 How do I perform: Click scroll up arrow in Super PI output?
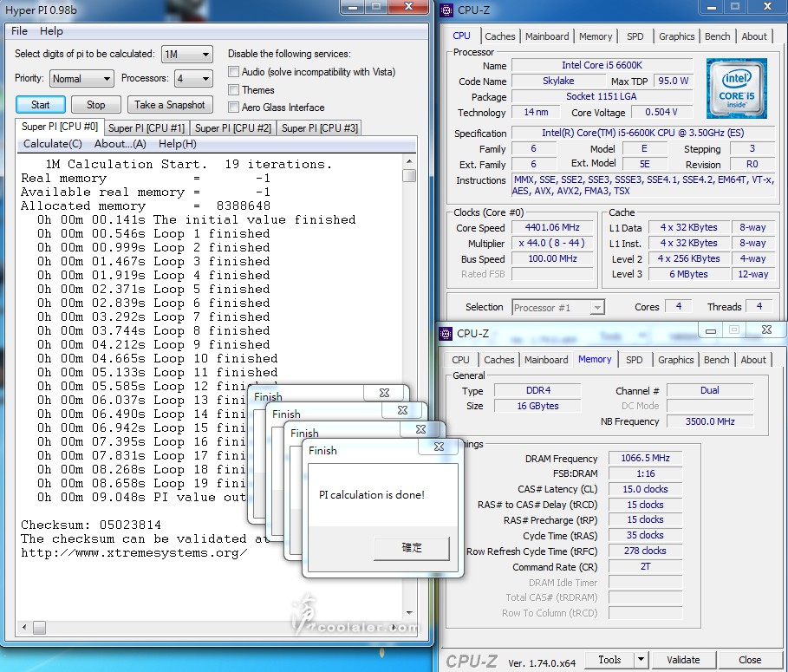pyautogui.click(x=409, y=162)
